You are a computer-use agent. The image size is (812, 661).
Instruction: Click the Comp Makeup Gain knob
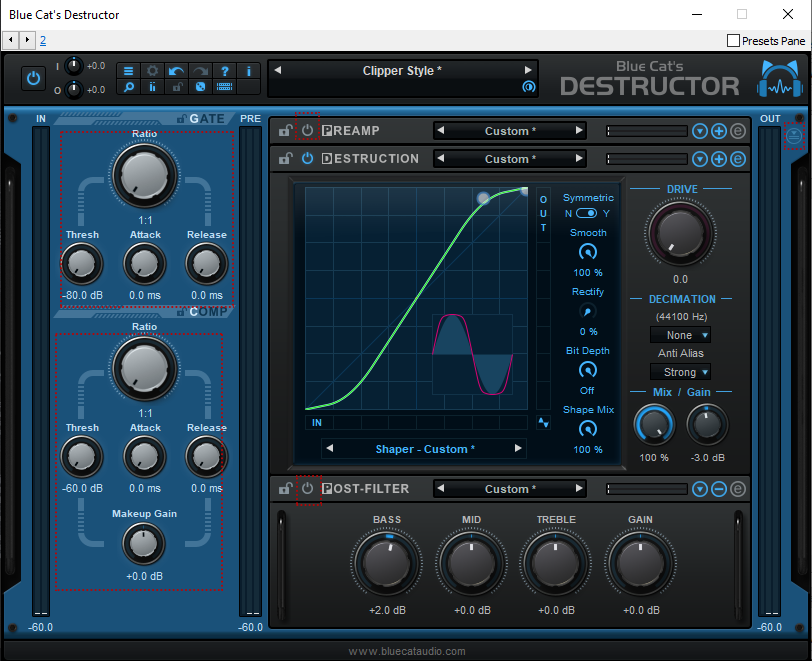click(144, 543)
